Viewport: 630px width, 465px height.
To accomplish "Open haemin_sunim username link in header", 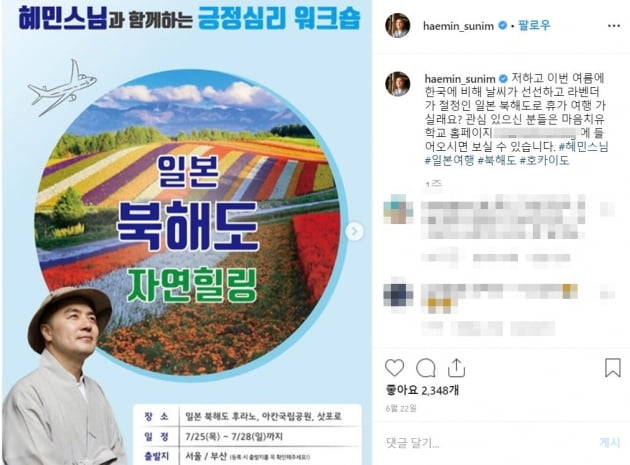I will click(458, 26).
